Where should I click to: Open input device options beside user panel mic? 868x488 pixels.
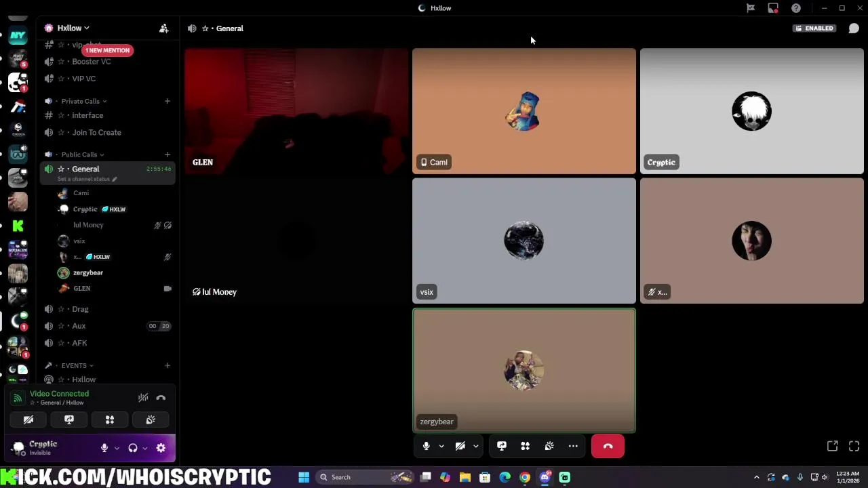(117, 448)
